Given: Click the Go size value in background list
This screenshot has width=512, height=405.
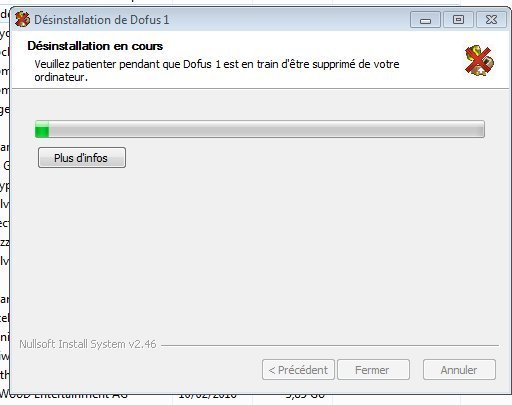Looking at the screenshot, I should [305, 397].
